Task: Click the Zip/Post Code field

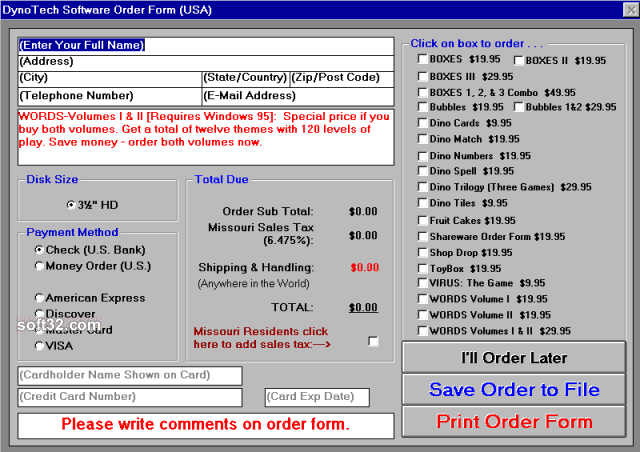Action: 342,78
